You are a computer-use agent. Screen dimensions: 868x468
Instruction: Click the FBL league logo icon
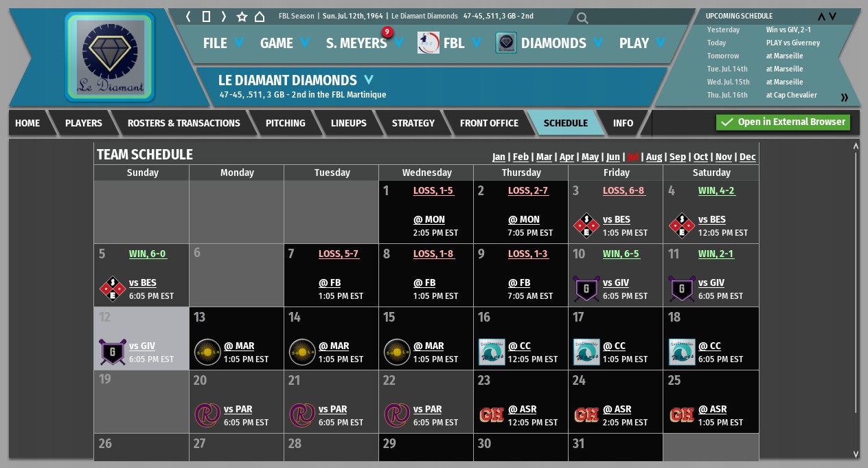tap(429, 43)
